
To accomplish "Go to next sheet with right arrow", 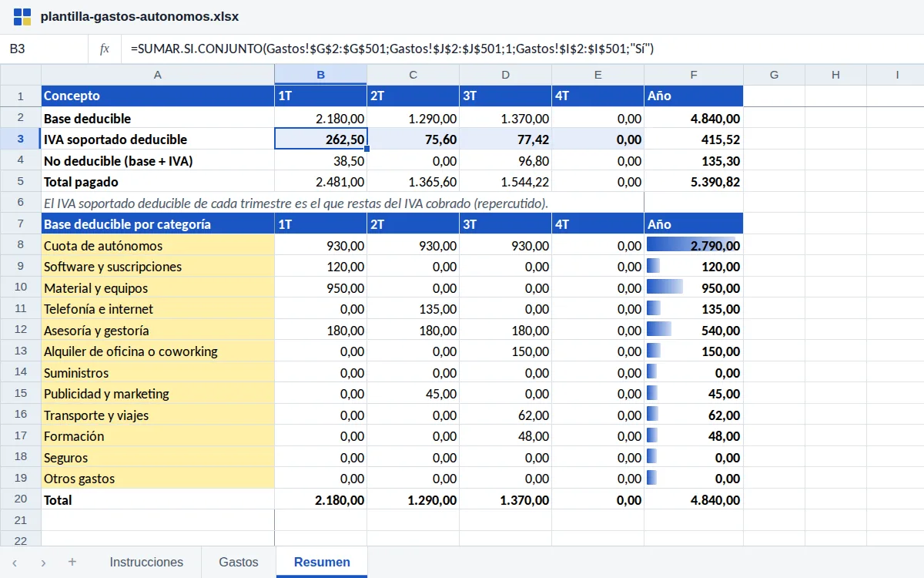I will click(43, 563).
